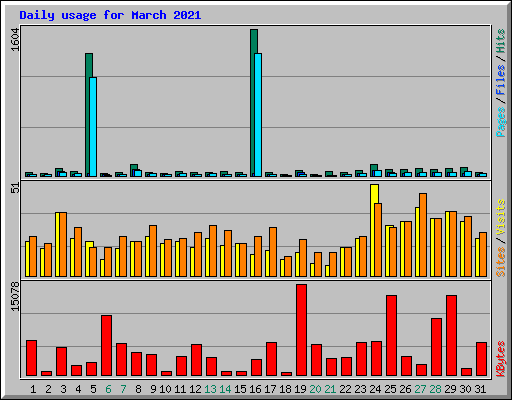
Task: Click the day 5 x-axis label
Action: [93, 389]
